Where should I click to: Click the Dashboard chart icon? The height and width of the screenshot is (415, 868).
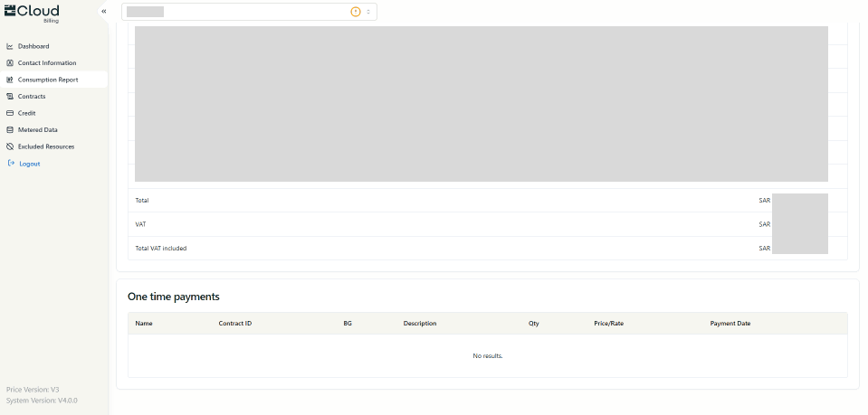coord(10,46)
